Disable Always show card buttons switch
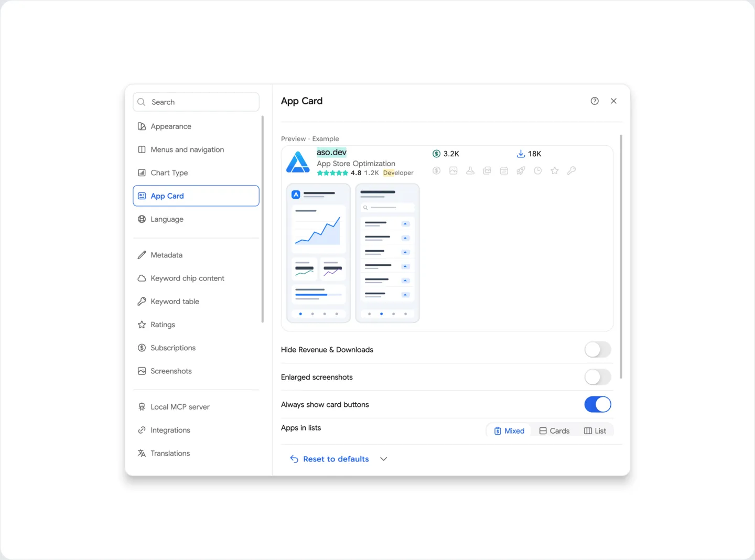This screenshot has width=755, height=560. coord(598,404)
